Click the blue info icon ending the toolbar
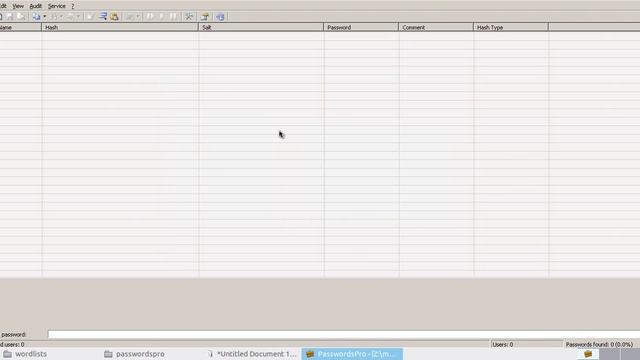Viewport: 640px width, 360px height. coord(220,17)
